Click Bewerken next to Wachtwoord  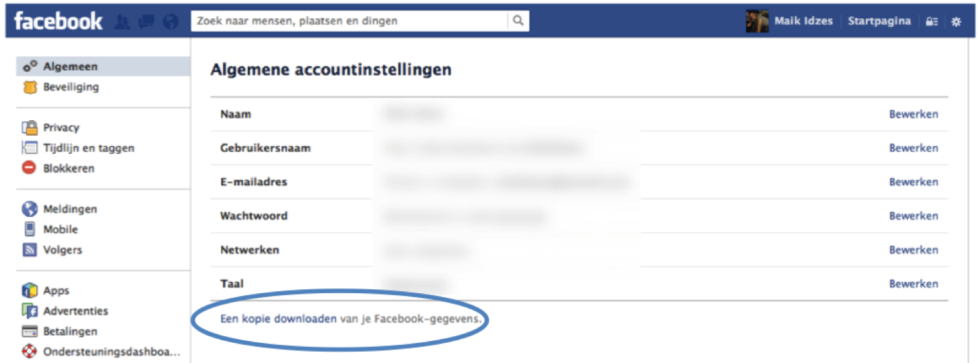[x=914, y=216]
